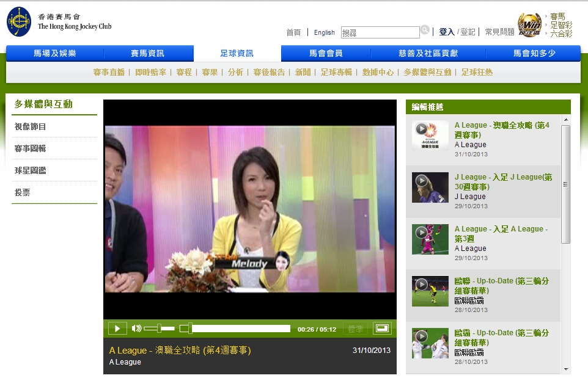This screenshot has height=378, width=588.
Task: Switch language to English
Action: pos(324,33)
